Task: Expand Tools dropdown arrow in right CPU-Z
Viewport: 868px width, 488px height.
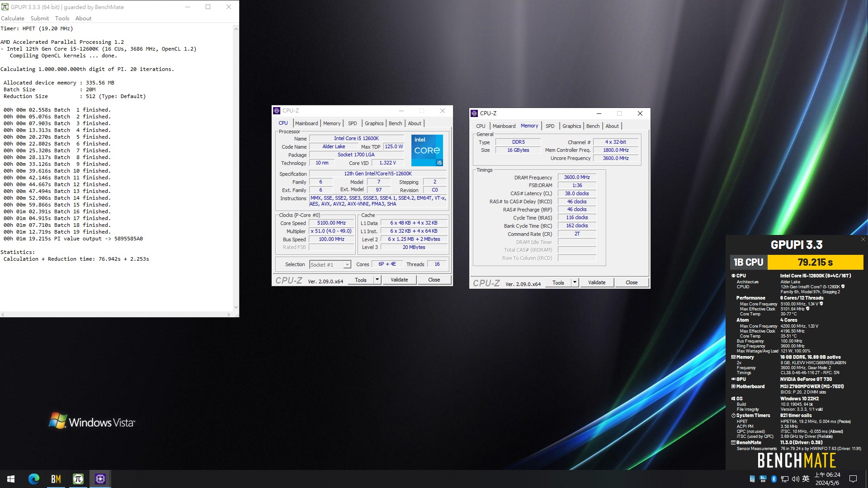Action: pyautogui.click(x=575, y=282)
